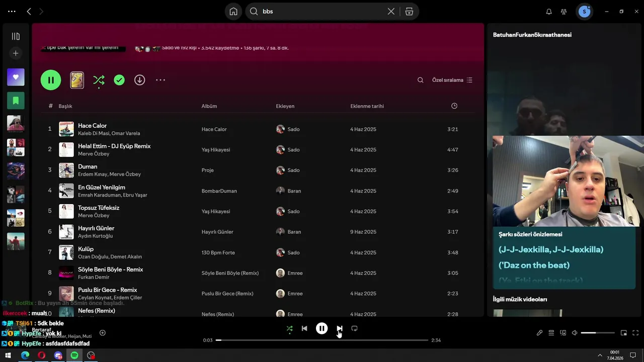The width and height of the screenshot is (644, 362).
Task: Pause playlist using big green button
Action: [51, 80]
